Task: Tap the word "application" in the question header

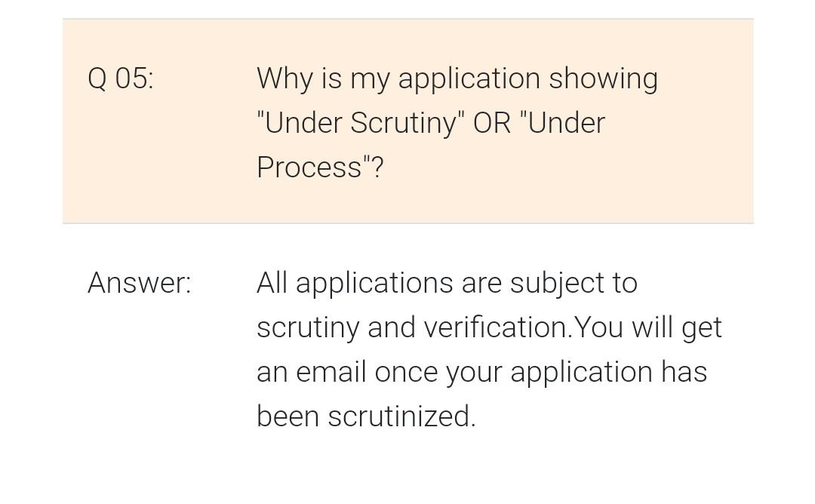Action: tap(469, 78)
